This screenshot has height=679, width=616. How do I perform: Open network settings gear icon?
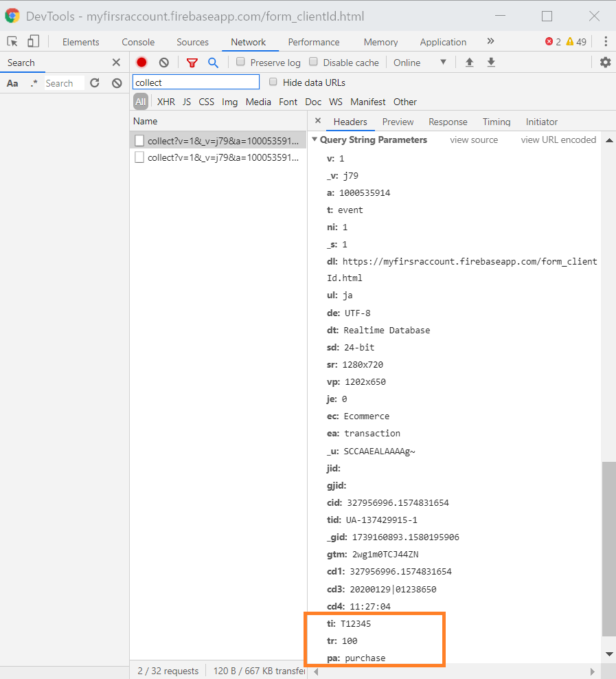(605, 63)
